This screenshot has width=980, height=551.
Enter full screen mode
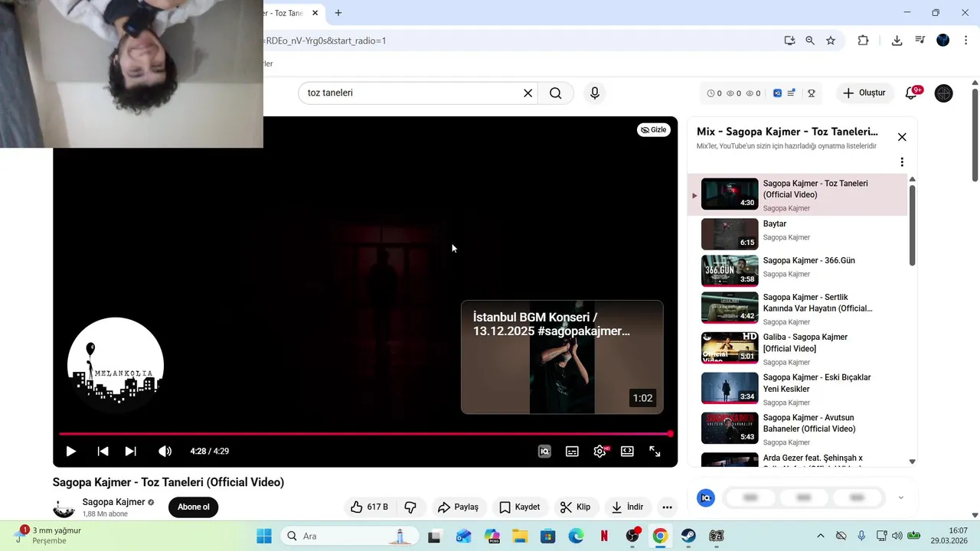(655, 452)
